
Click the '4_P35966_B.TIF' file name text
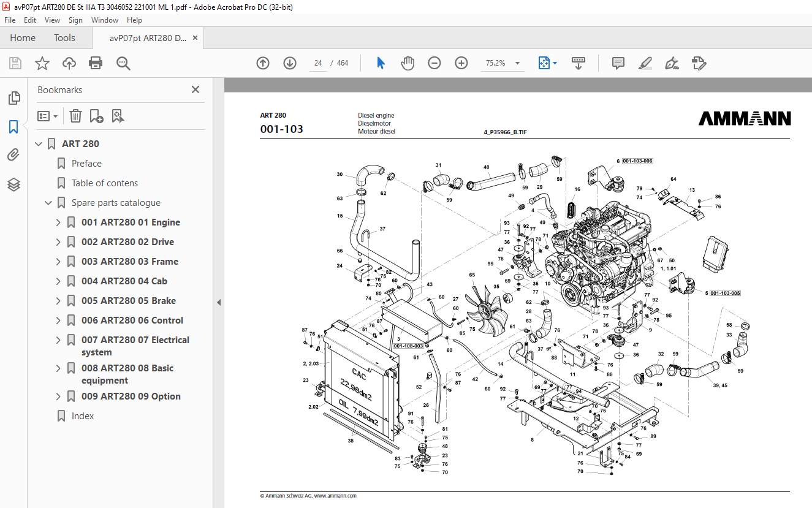506,132
